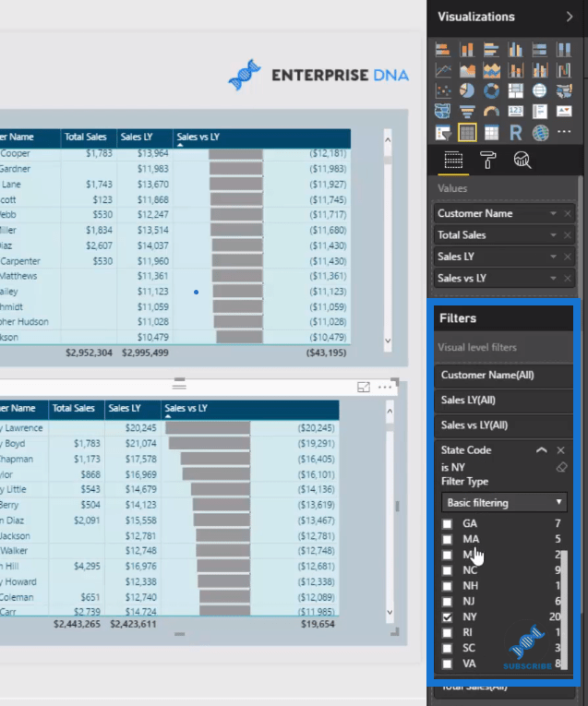This screenshot has width=588, height=706.
Task: Uncheck the NY state filter box
Action: tap(447, 617)
